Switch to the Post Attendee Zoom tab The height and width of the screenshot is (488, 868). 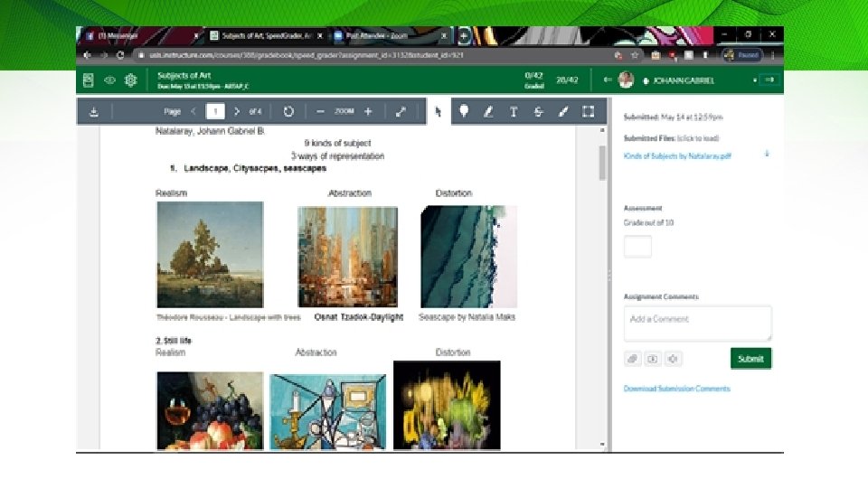click(389, 35)
